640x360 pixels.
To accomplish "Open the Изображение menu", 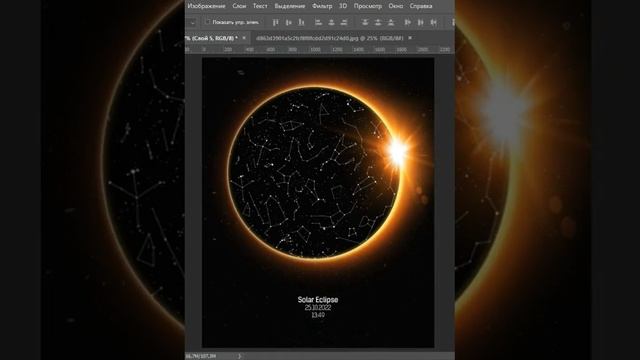I will coord(207,6).
